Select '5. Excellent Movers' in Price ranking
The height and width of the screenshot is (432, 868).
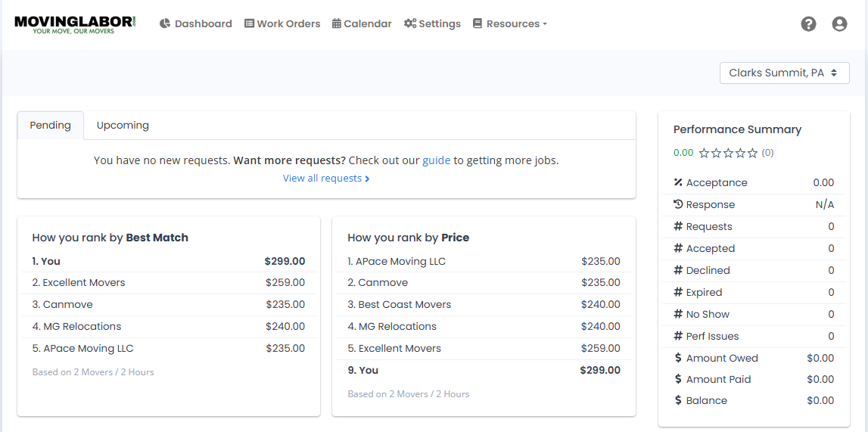pyautogui.click(x=484, y=349)
